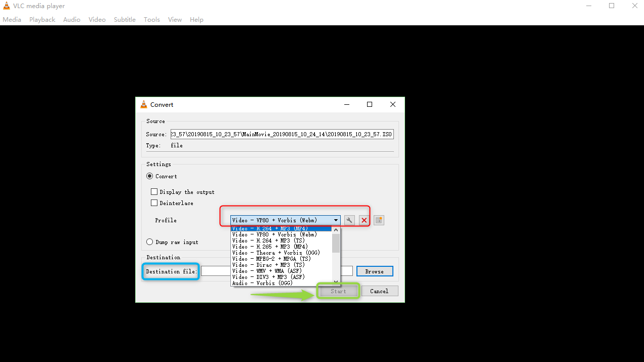The height and width of the screenshot is (362, 644).
Task: Close the Convert dialog
Action: tap(393, 104)
